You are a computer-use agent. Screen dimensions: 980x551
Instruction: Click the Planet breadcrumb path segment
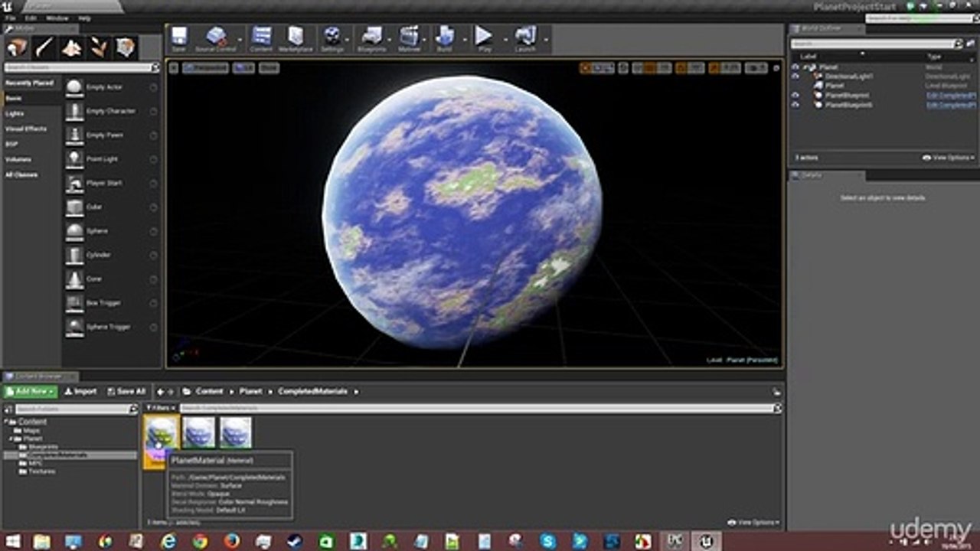250,391
